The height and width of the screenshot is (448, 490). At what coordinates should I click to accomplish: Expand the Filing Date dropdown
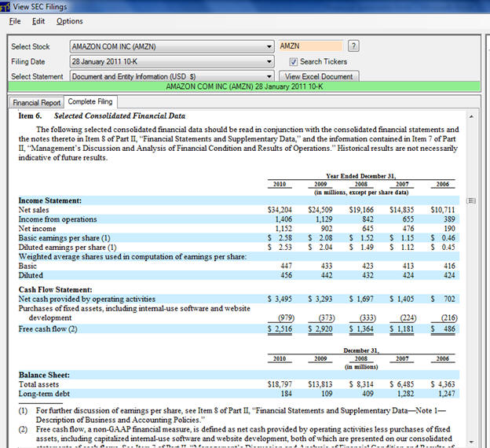coord(269,61)
